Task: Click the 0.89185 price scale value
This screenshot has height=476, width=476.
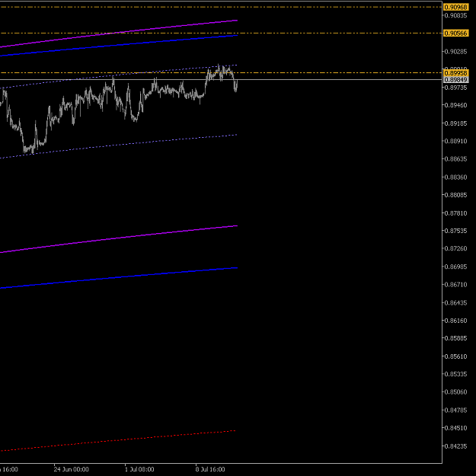Action: pyautogui.click(x=455, y=123)
